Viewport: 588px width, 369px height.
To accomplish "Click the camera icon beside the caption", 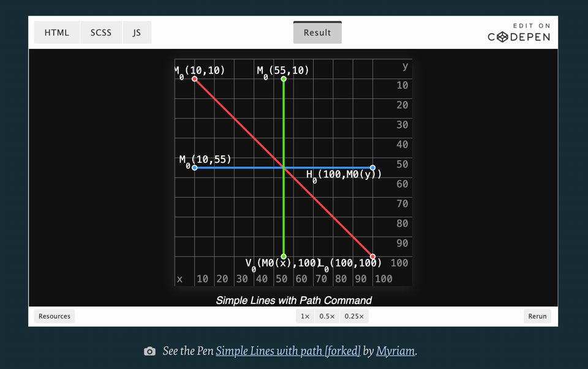I will pyautogui.click(x=149, y=351).
